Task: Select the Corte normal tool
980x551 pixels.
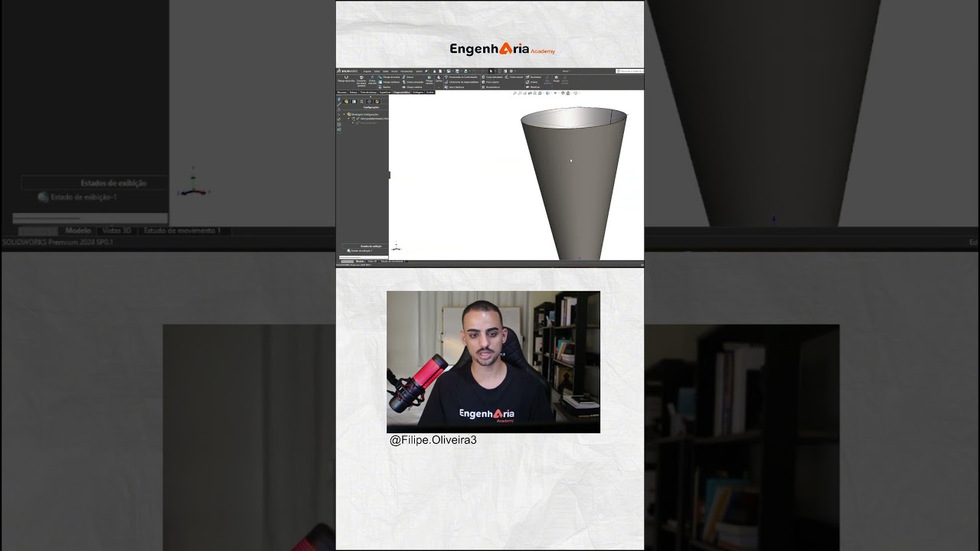Action: [x=514, y=77]
